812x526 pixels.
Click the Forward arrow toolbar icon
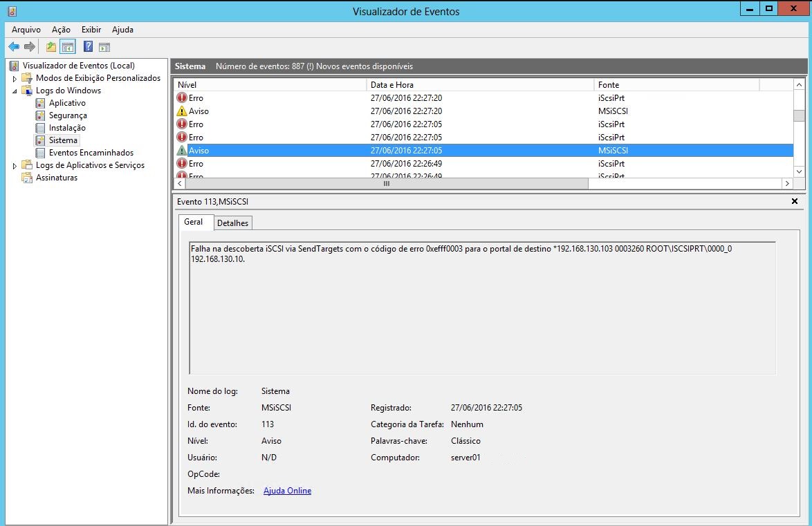click(30, 47)
